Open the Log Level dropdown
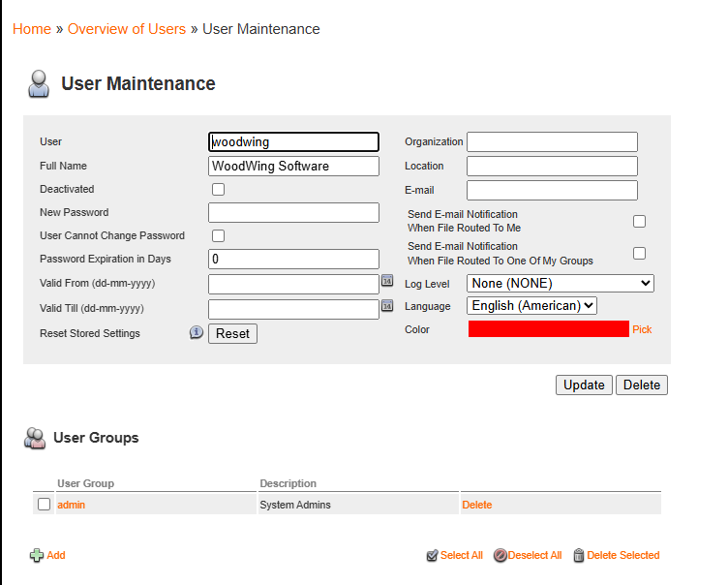Screen dimensions: 728x585 point(561,284)
